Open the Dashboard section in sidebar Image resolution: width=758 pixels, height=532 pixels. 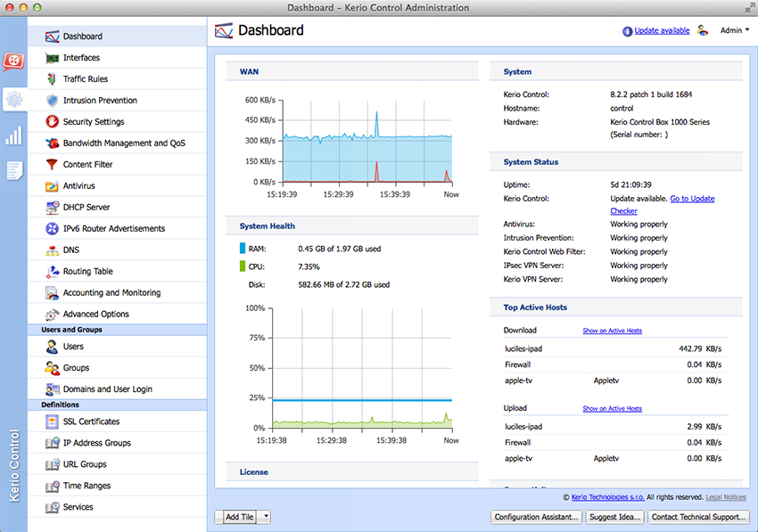[118, 37]
